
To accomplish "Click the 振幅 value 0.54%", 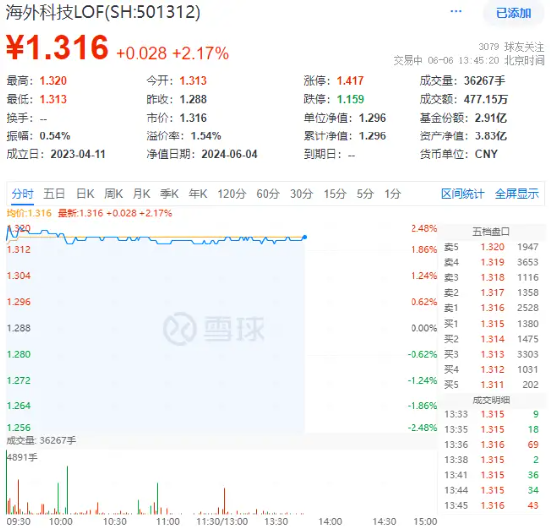I will point(55,136).
